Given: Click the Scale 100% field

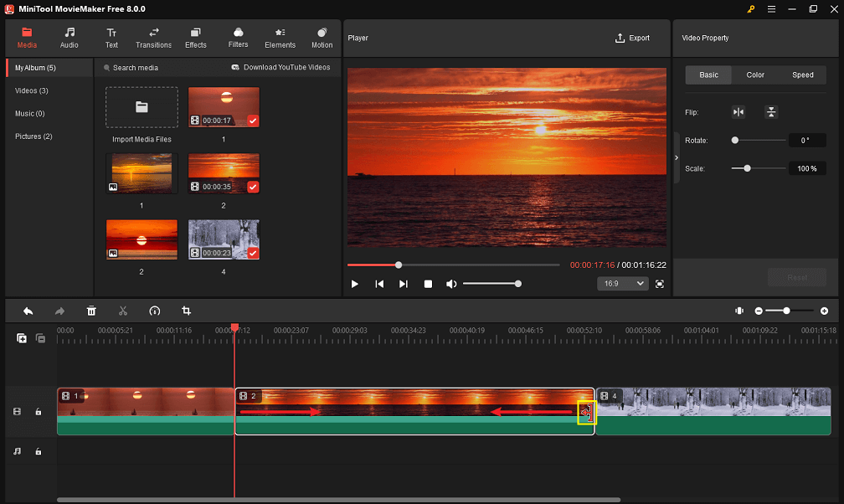Looking at the screenshot, I should point(807,168).
